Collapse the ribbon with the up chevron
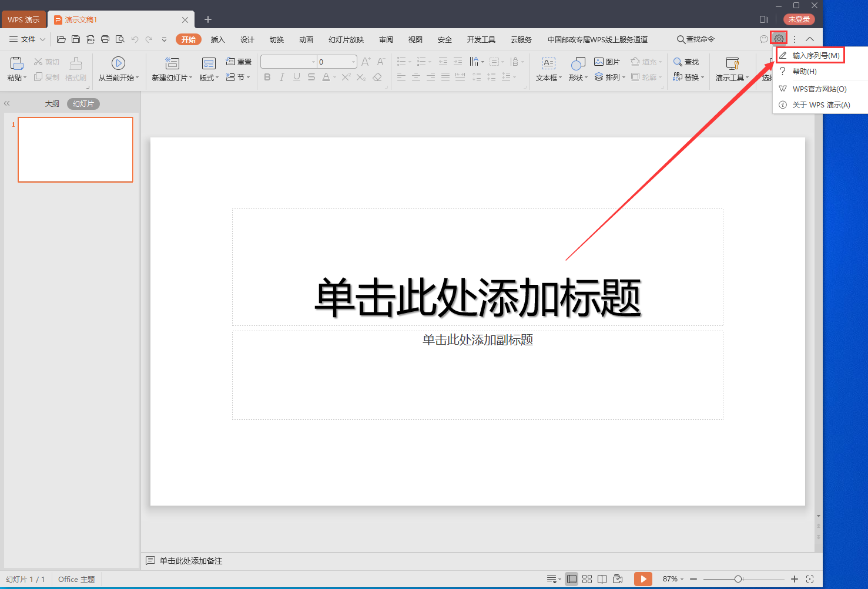 point(810,39)
